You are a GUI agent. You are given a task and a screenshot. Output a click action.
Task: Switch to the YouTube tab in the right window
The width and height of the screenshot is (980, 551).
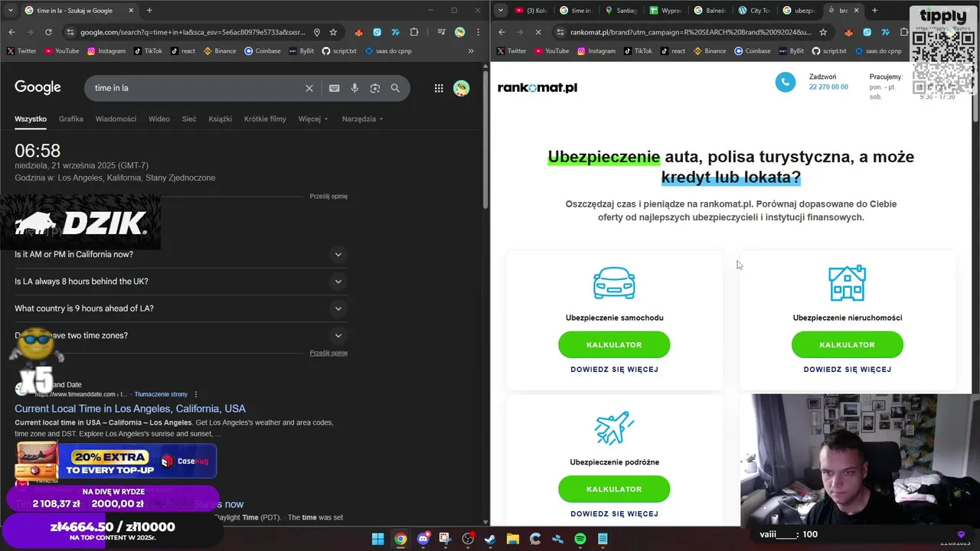tap(531, 10)
